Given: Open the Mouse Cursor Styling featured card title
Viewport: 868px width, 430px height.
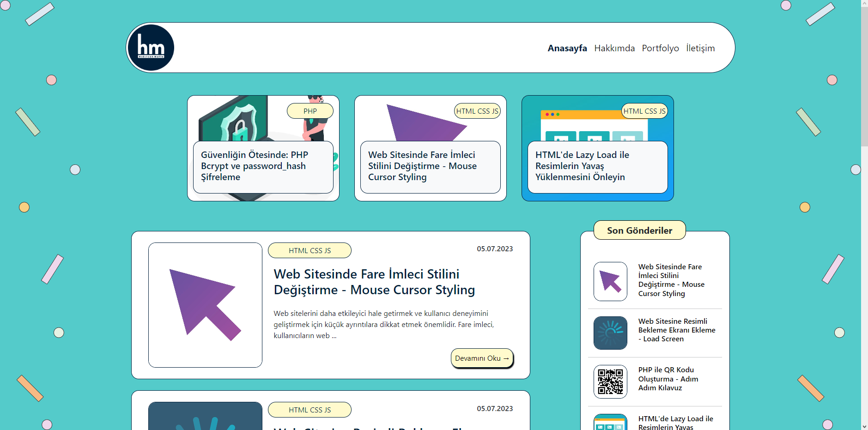Looking at the screenshot, I should (422, 166).
